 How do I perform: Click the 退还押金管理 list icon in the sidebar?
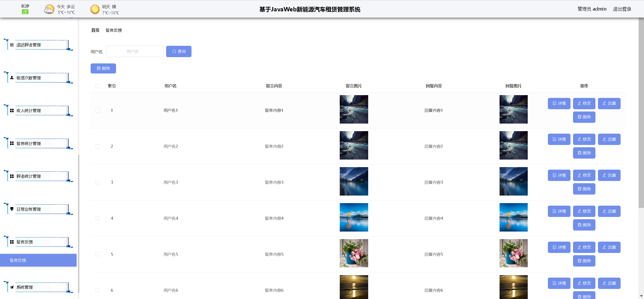pyautogui.click(x=12, y=45)
